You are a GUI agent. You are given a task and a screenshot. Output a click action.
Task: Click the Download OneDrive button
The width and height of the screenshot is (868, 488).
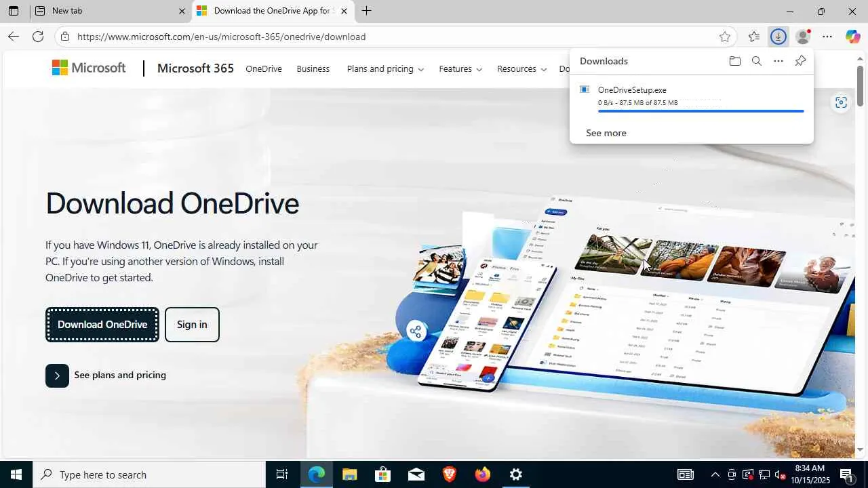point(102,325)
